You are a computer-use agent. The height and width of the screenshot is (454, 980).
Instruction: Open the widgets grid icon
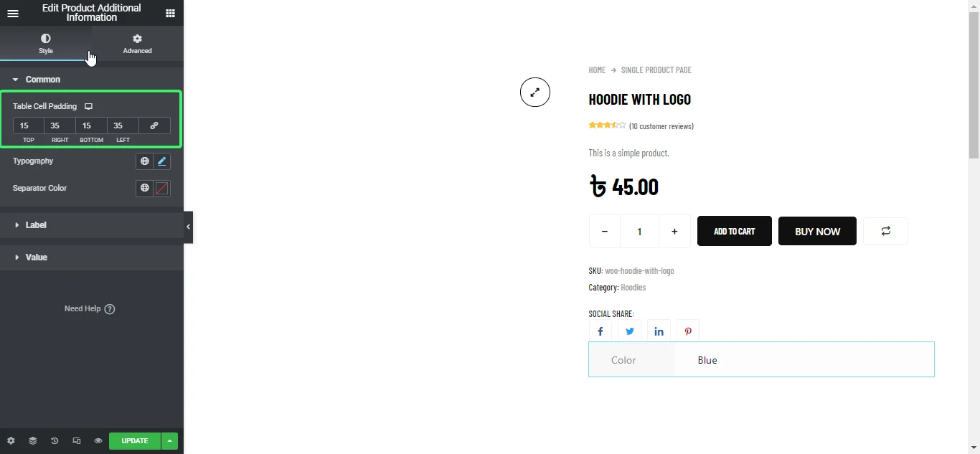[170, 13]
